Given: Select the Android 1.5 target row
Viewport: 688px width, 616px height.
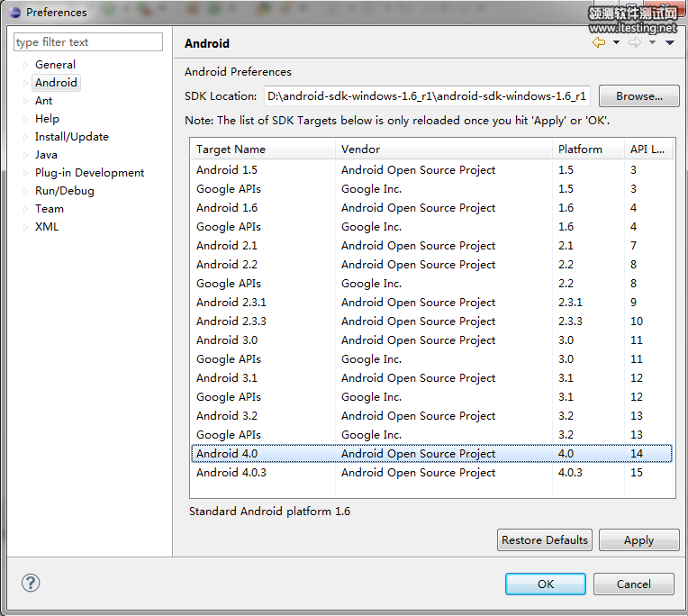Looking at the screenshot, I should 431,170.
